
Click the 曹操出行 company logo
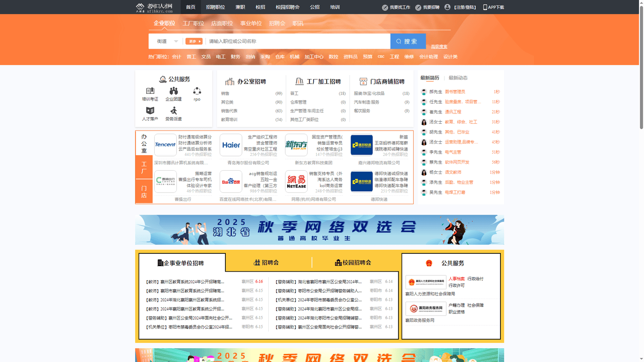[x=165, y=181]
